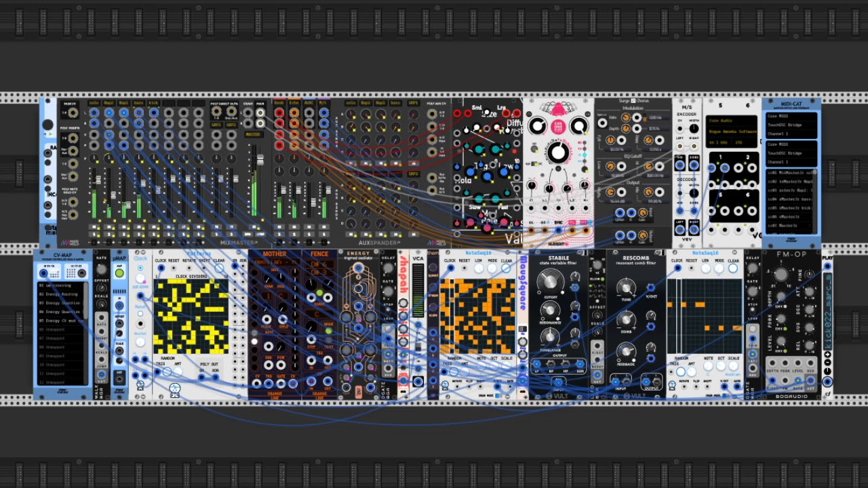
Task: Open the upper Core MIDI driver selector in MIDI-CAT
Action: (791, 116)
